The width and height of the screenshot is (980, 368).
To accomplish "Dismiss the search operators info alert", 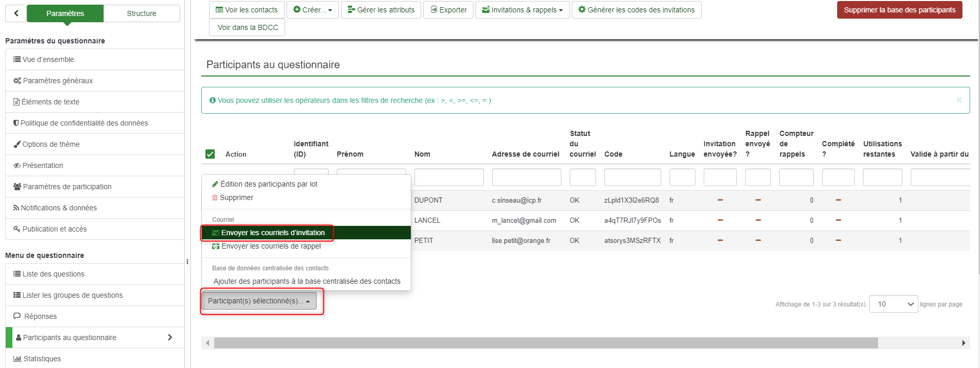I will (959, 100).
